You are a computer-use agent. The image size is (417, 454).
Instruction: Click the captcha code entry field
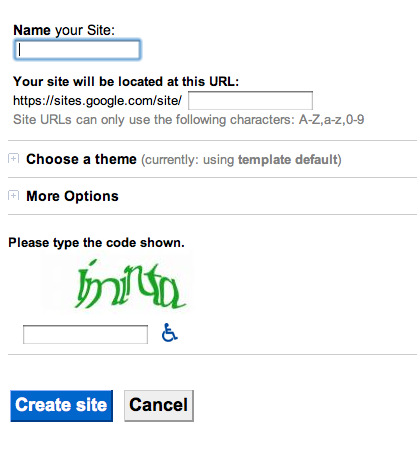[85, 334]
